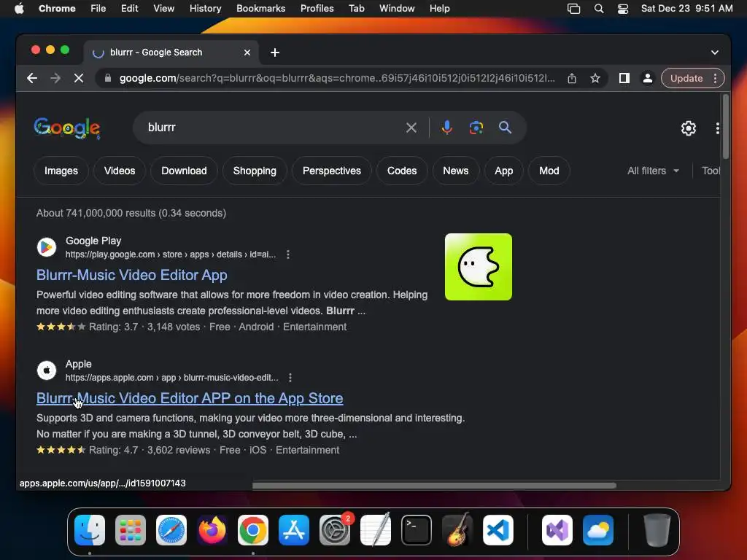Open more options for Google Play result
This screenshot has width=747, height=560.
pyautogui.click(x=287, y=254)
